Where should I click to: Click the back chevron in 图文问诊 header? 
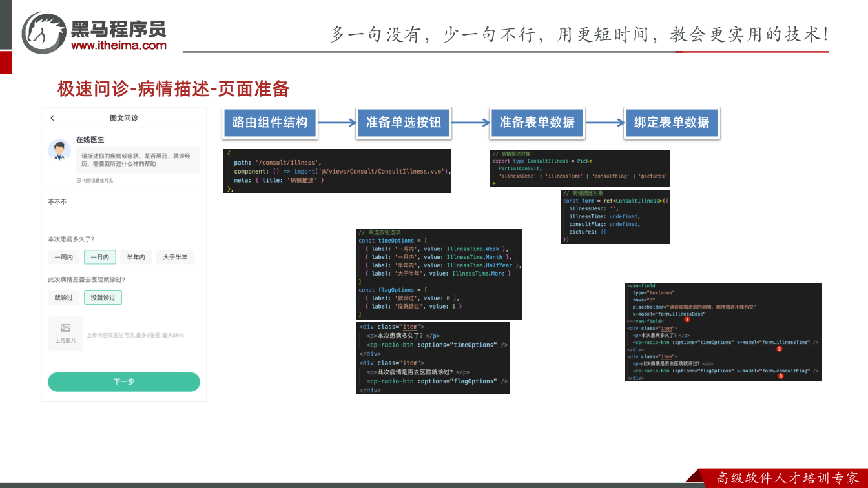52,118
